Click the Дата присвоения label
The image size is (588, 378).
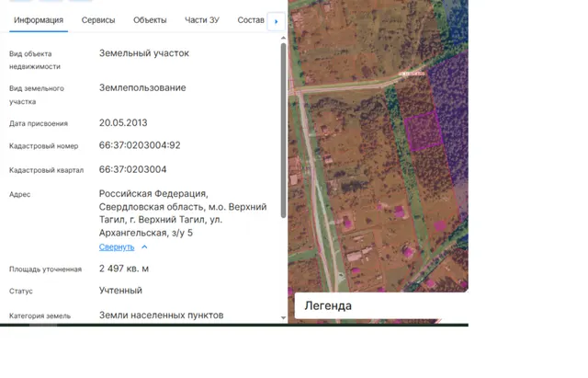(39, 123)
